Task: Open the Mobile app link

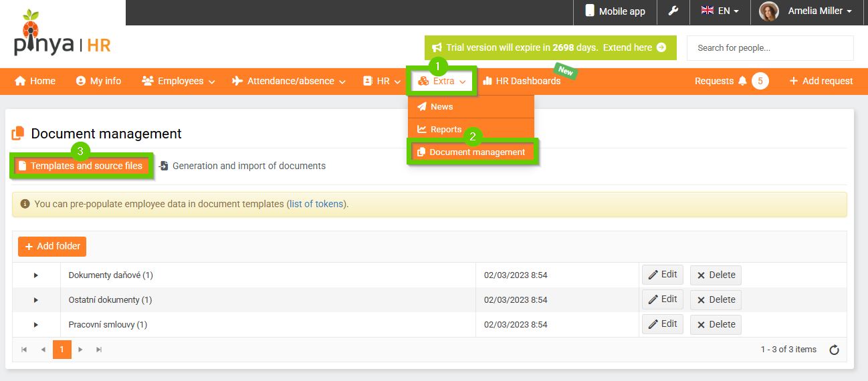Action: point(615,11)
